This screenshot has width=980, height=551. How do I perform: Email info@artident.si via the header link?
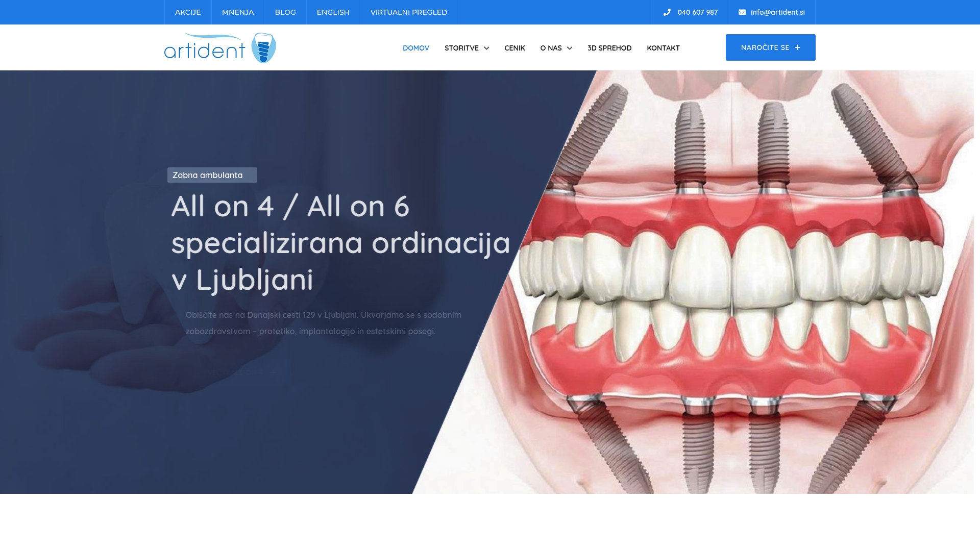tap(777, 12)
